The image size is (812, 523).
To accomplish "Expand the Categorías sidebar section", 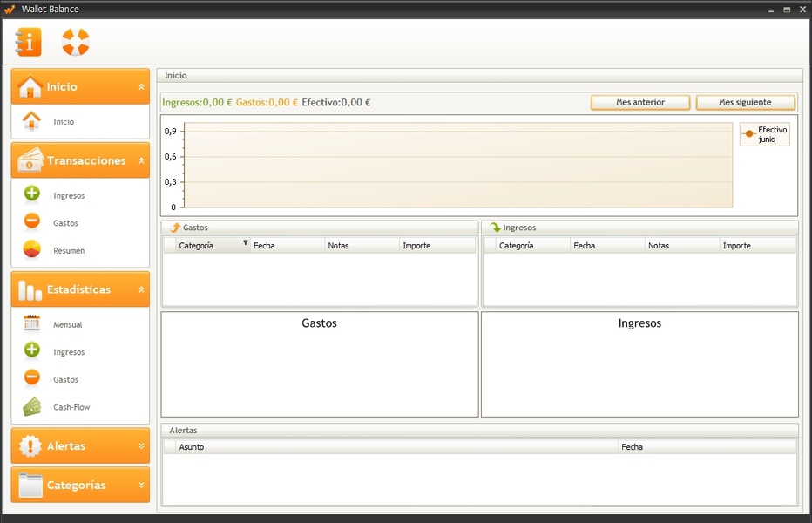I will [141, 486].
